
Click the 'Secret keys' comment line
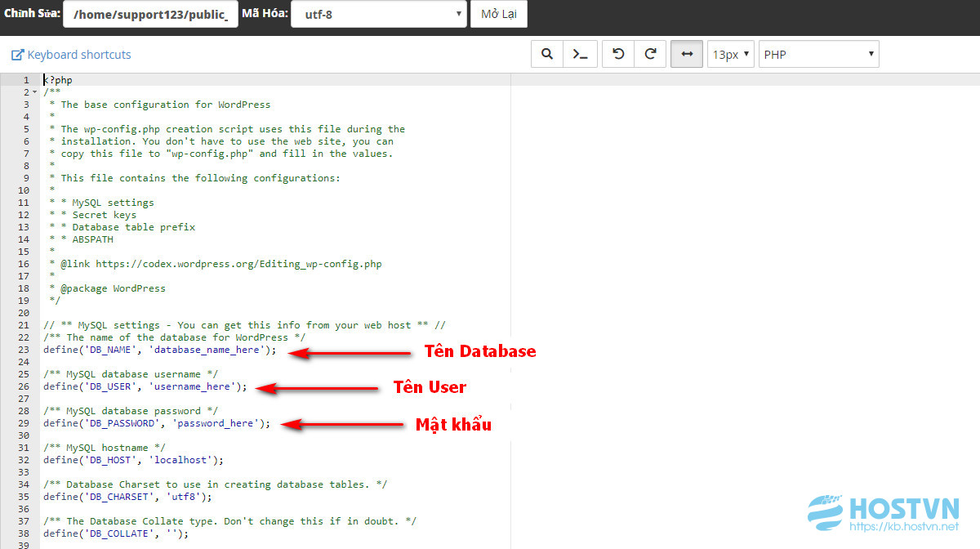coord(93,215)
